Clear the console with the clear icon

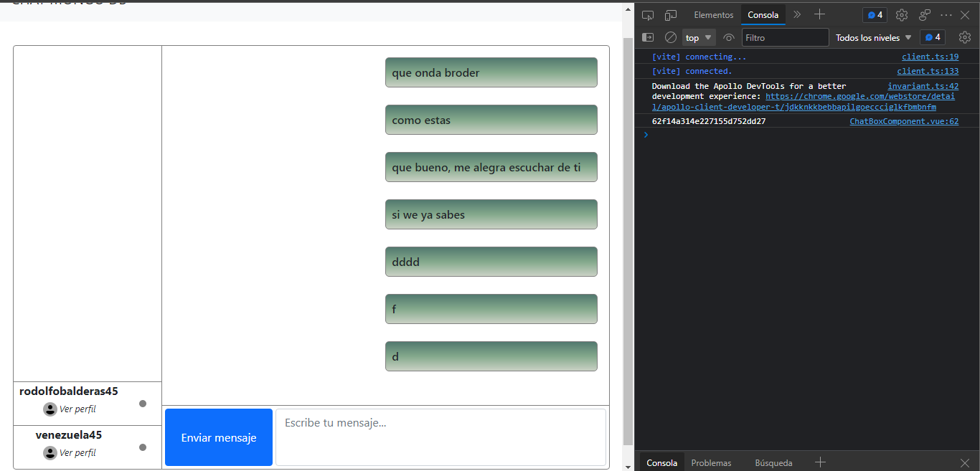coord(671,37)
